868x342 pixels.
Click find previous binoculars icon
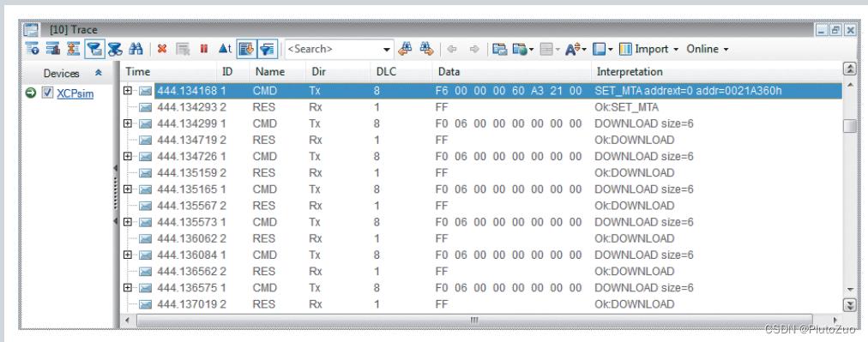[x=405, y=49]
